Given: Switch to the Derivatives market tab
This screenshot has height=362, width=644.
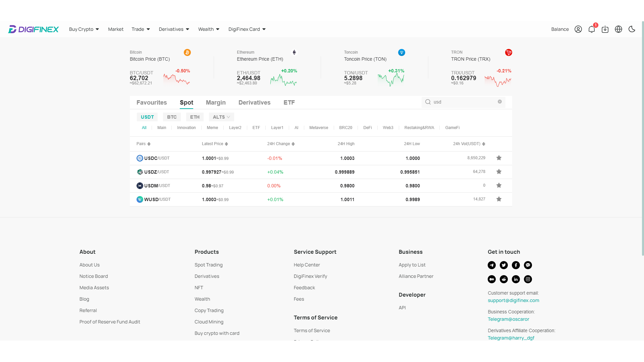Looking at the screenshot, I should [255, 103].
